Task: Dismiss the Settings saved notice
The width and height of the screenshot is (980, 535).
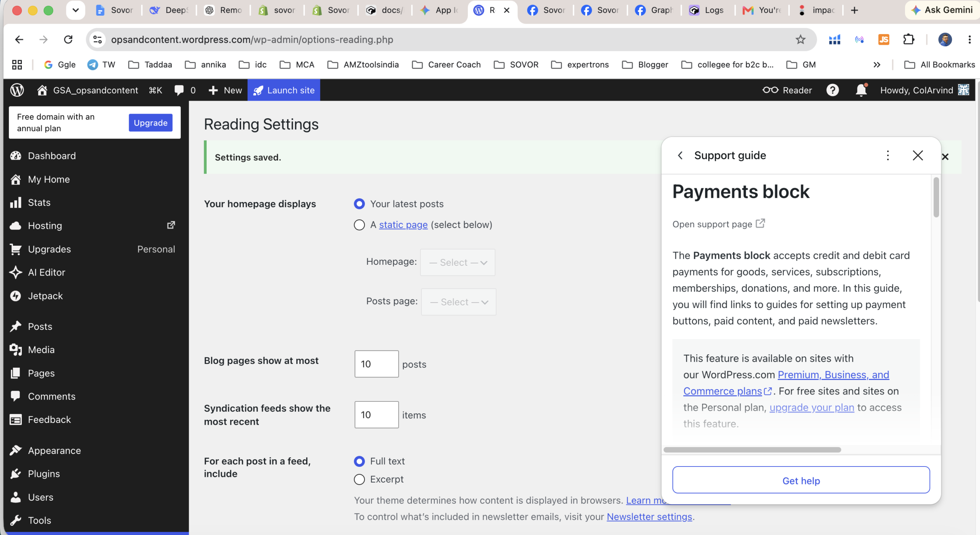Action: 945,157
